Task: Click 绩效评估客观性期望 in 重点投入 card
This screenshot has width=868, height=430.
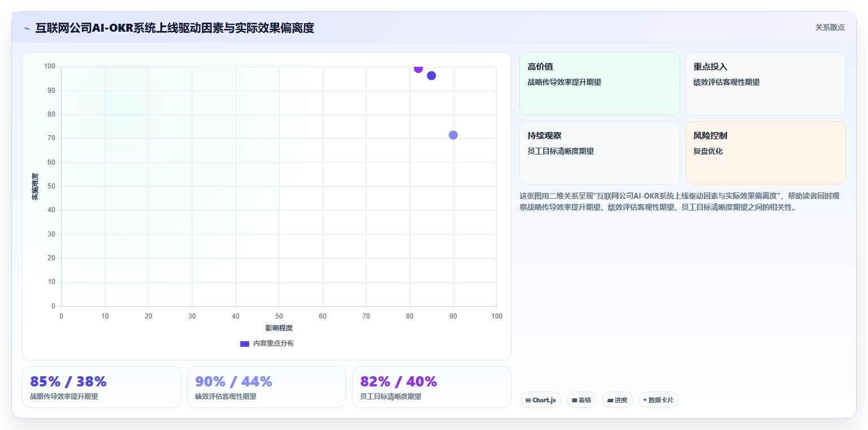Action: point(727,82)
